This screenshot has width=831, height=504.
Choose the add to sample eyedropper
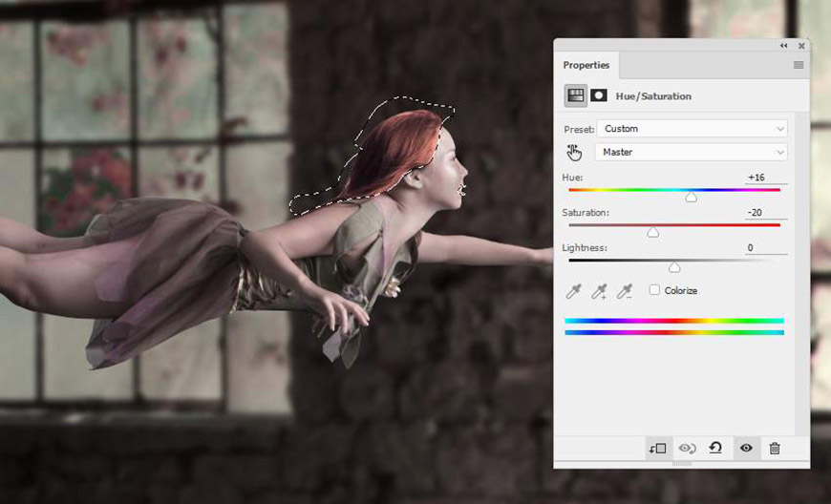[600, 290]
